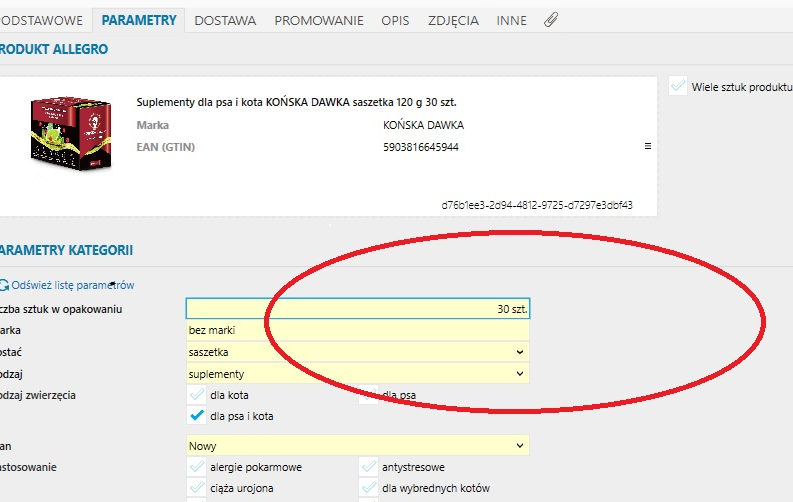Switch to the DOSTAWA tab

(x=225, y=20)
